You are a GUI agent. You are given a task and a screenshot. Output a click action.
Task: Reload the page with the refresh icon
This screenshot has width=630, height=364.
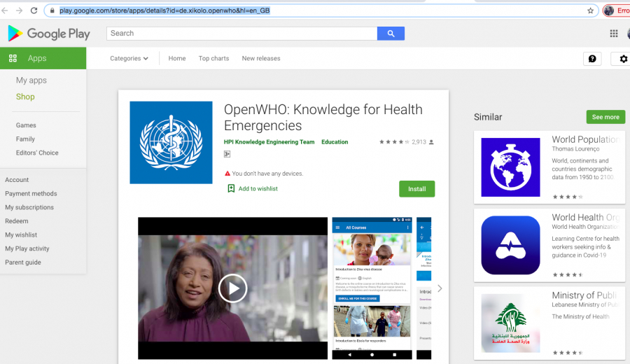(x=34, y=10)
